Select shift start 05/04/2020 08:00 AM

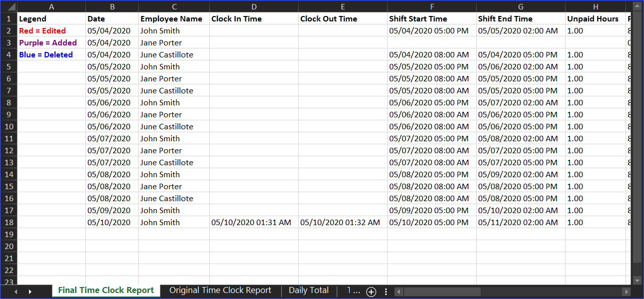432,55
